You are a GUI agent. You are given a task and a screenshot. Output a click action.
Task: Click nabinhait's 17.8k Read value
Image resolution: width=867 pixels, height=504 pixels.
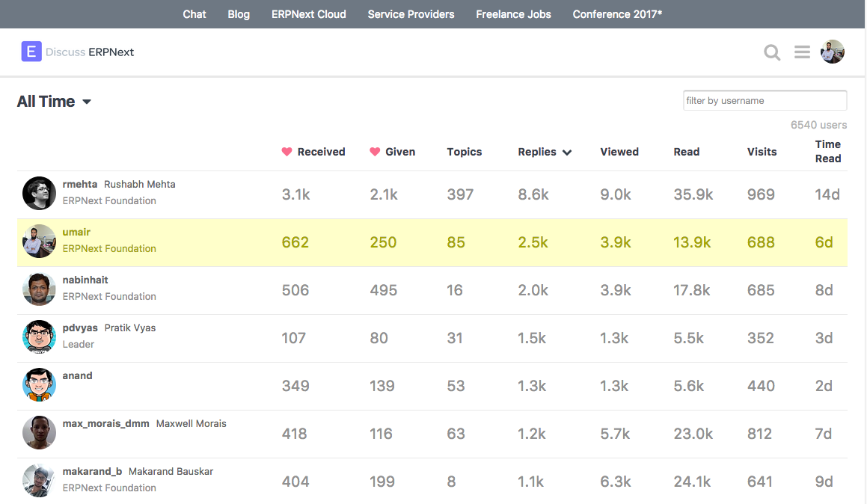[691, 290]
